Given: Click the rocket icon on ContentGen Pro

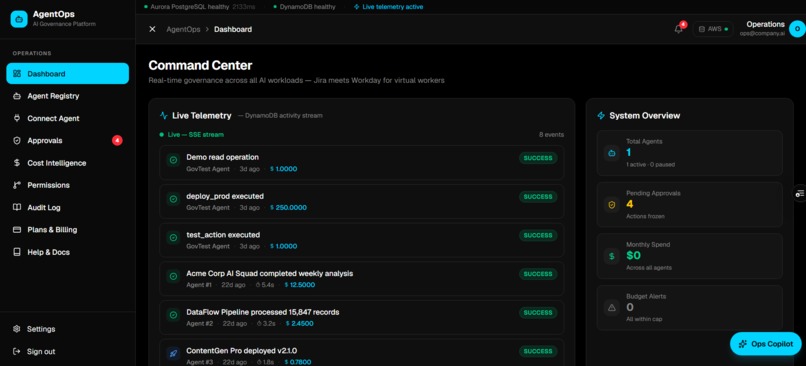Looking at the screenshot, I should pyautogui.click(x=174, y=353).
